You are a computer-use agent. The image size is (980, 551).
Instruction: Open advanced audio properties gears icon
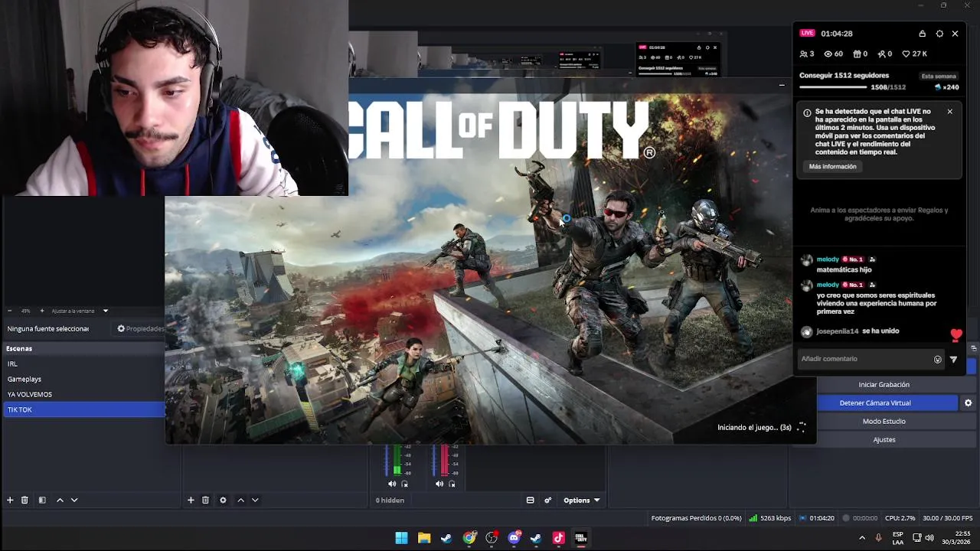(548, 500)
